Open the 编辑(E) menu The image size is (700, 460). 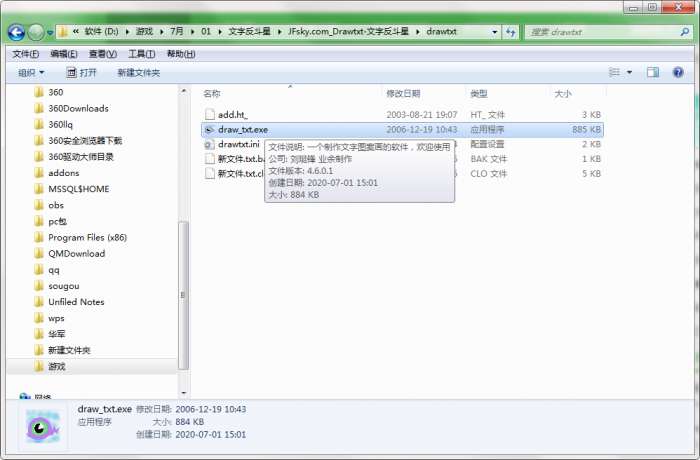(64, 54)
